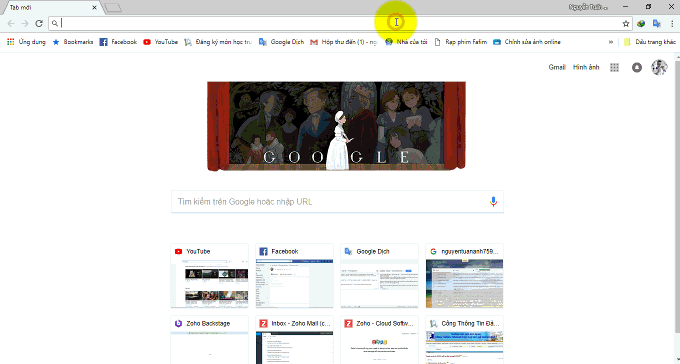Open the Ứng dụng apps shortcut
680x364 pixels.
pos(26,42)
